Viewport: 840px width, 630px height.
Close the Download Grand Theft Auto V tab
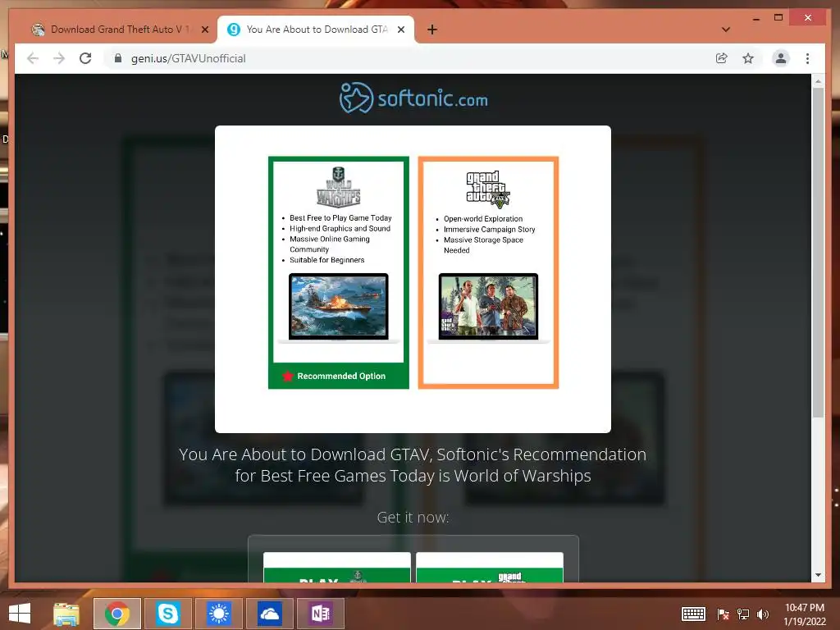[204, 30]
